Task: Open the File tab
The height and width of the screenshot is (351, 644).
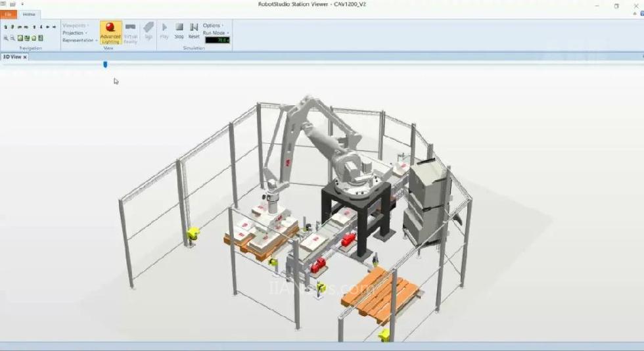Action: click(8, 14)
